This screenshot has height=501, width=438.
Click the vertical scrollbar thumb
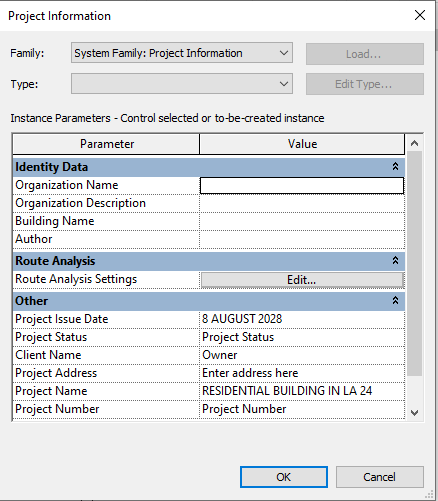click(x=414, y=263)
